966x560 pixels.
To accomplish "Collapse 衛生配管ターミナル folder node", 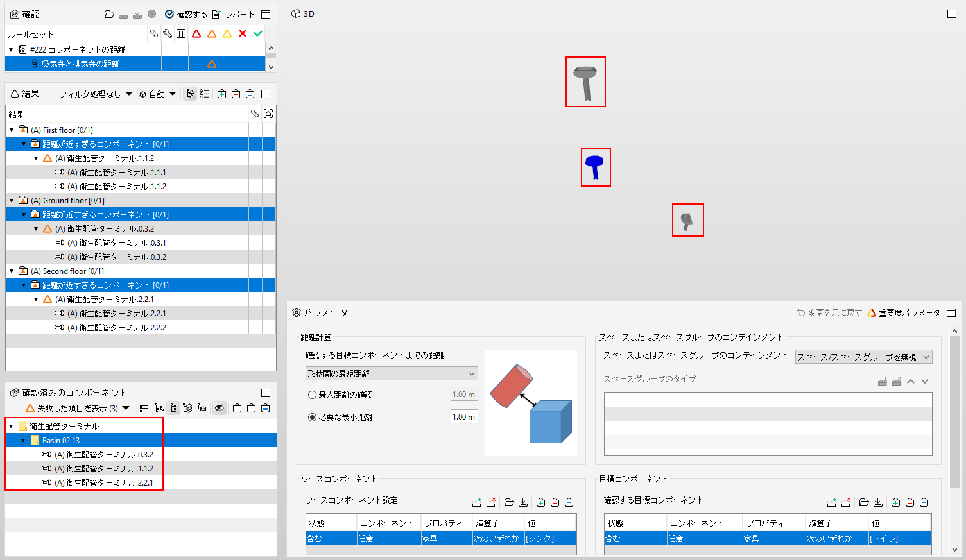I will (x=11, y=426).
